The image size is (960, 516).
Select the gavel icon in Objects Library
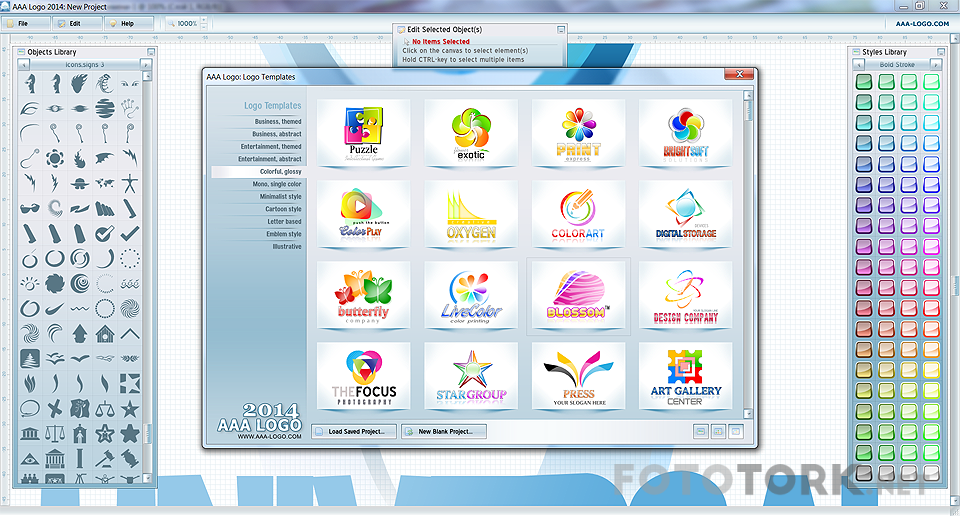105,458
